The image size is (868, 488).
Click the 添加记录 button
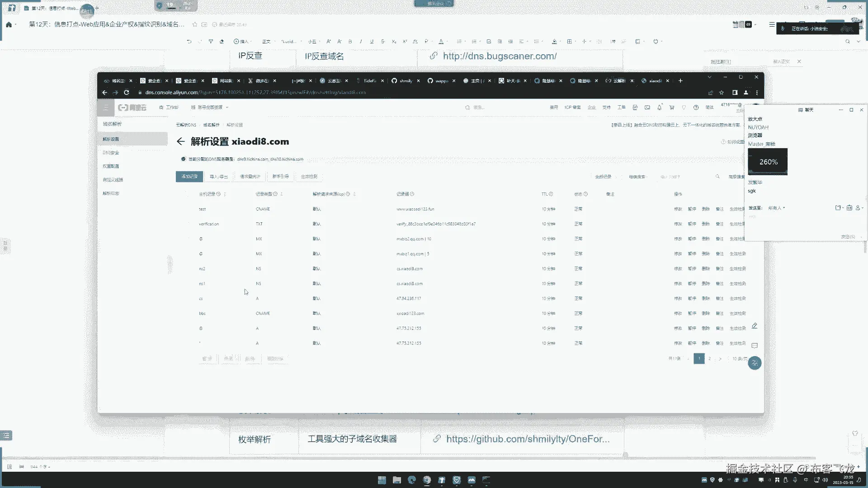click(189, 177)
